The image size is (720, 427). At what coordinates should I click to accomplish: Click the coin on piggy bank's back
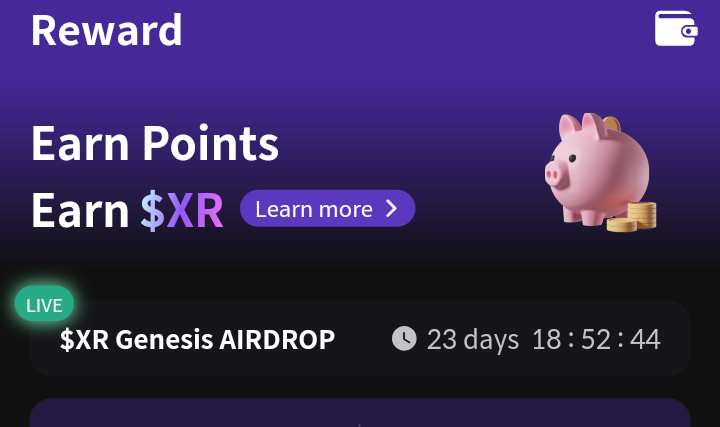click(612, 124)
